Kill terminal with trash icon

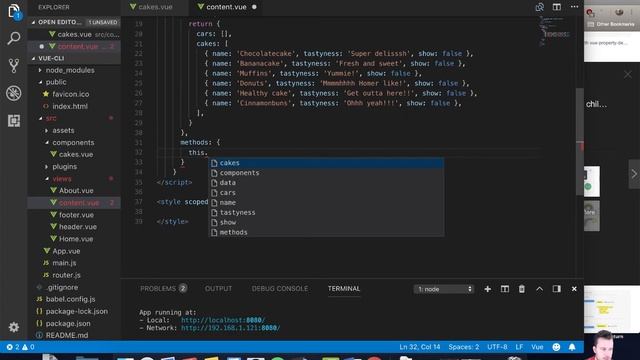[522, 289]
